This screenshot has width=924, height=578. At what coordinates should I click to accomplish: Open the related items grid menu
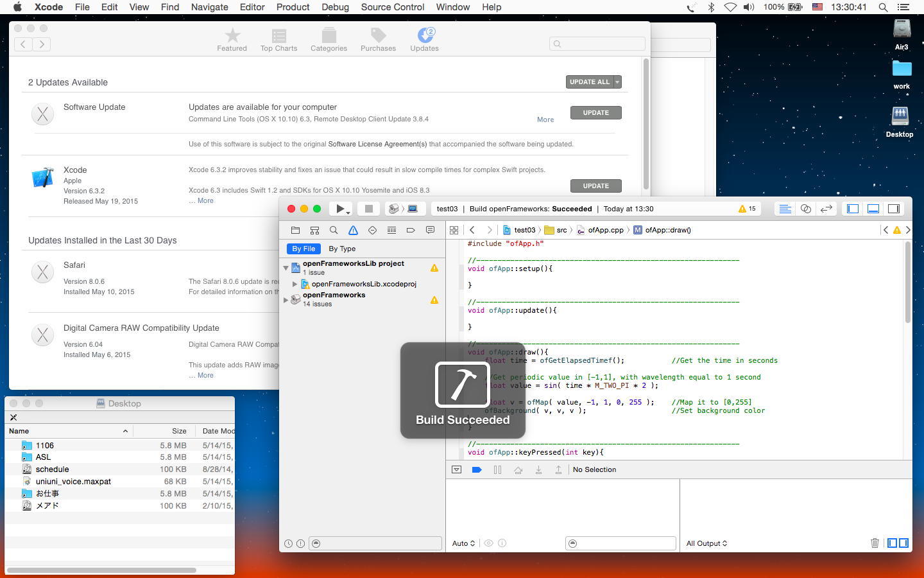click(454, 230)
